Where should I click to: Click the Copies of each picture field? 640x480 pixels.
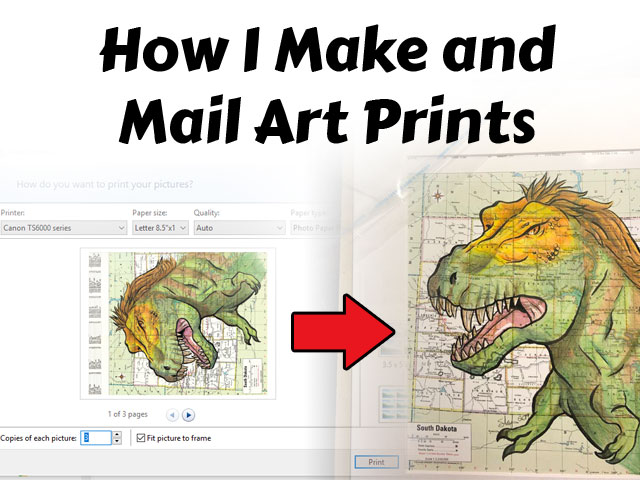click(96, 438)
